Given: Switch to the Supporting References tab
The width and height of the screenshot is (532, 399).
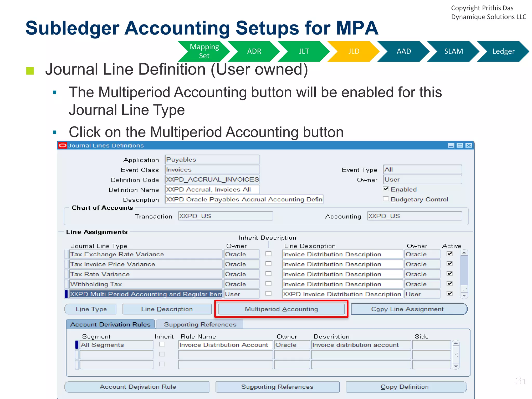Looking at the screenshot, I should 200,324.
